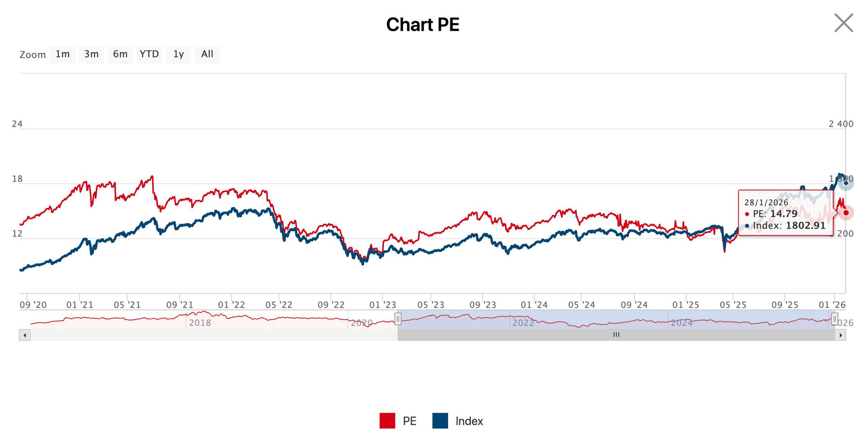Click navigator scrollbar right arrow
The width and height of the screenshot is (868, 438).
tap(840, 335)
